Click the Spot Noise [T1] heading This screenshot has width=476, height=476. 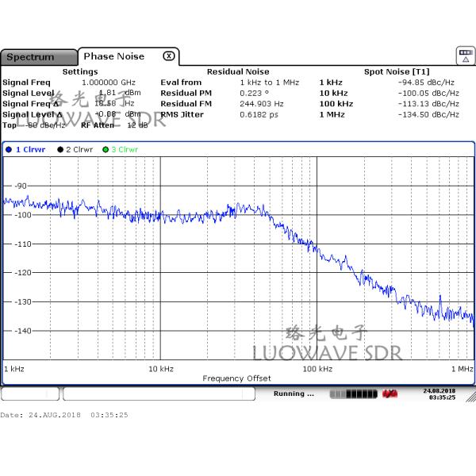(x=397, y=72)
